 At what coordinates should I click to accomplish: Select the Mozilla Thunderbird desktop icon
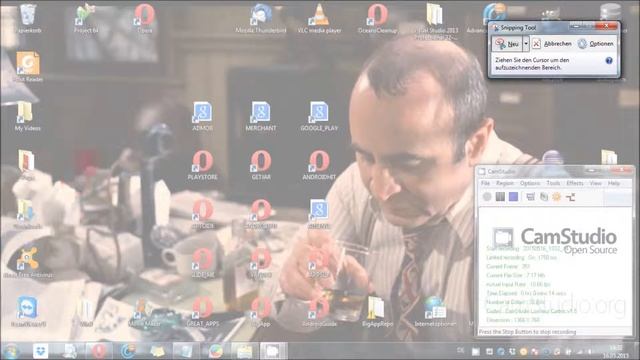(261, 18)
